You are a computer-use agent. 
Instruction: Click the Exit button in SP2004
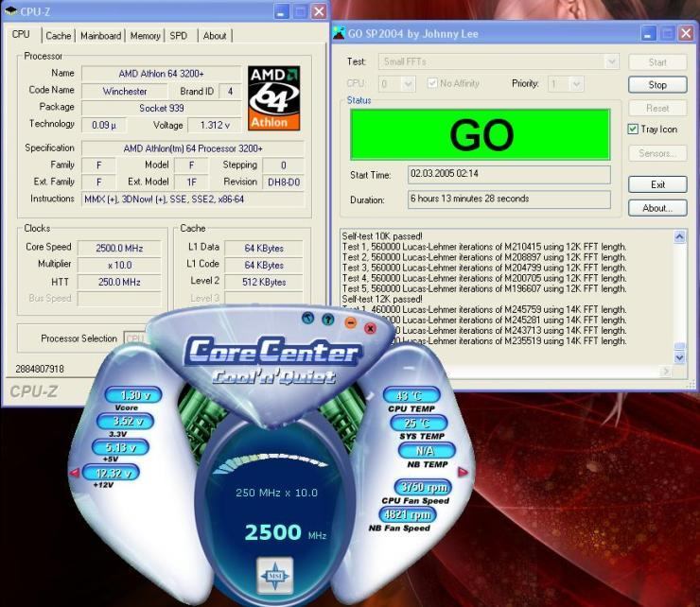[657, 184]
